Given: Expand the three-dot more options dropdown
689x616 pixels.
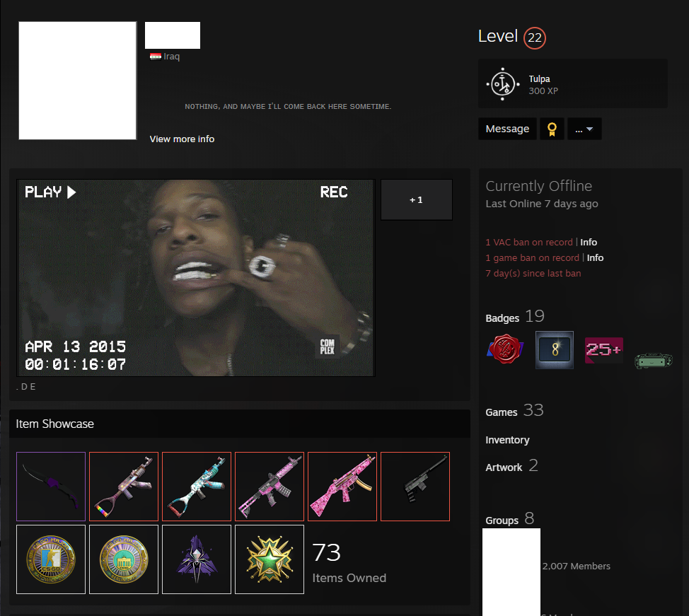Looking at the screenshot, I should pos(584,129).
